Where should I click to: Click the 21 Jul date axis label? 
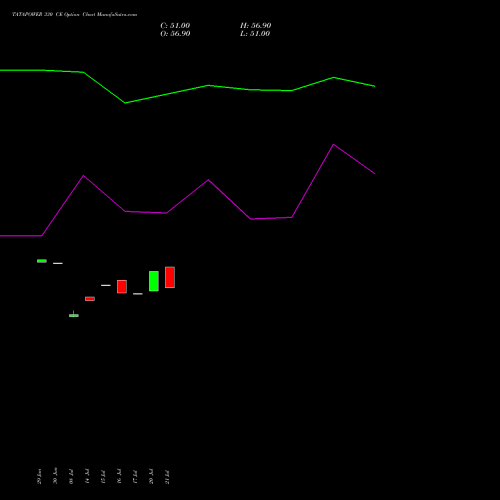[167, 477]
